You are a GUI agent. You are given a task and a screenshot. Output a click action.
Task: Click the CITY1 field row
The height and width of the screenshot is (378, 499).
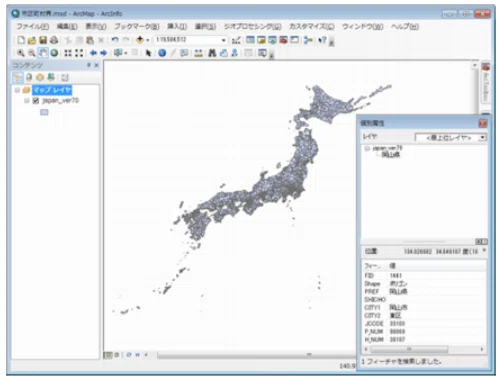coord(424,307)
